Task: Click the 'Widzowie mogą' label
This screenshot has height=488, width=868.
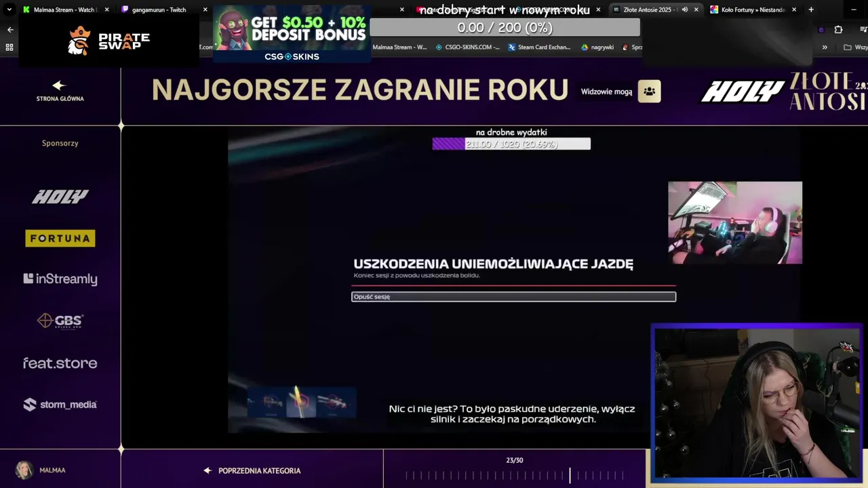Action: [606, 91]
